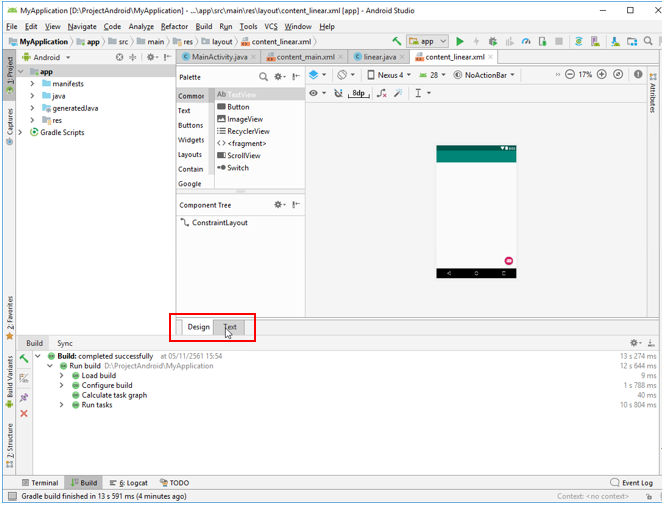Click the Infer Constraints magic wand icon

pos(398,93)
